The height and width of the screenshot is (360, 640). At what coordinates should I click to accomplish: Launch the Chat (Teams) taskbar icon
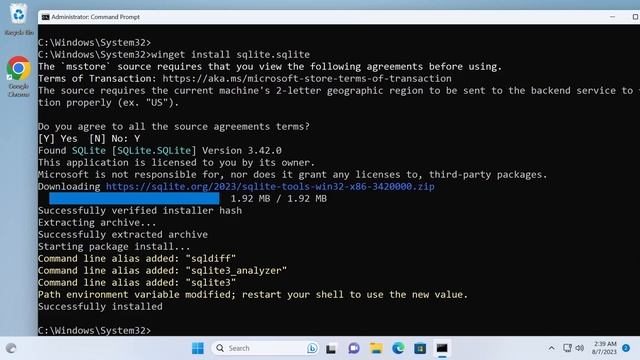tap(354, 348)
